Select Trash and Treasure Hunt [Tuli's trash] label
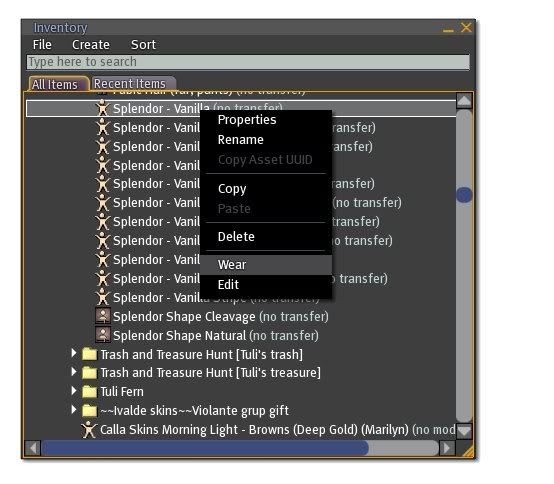554x484 pixels. click(x=201, y=354)
